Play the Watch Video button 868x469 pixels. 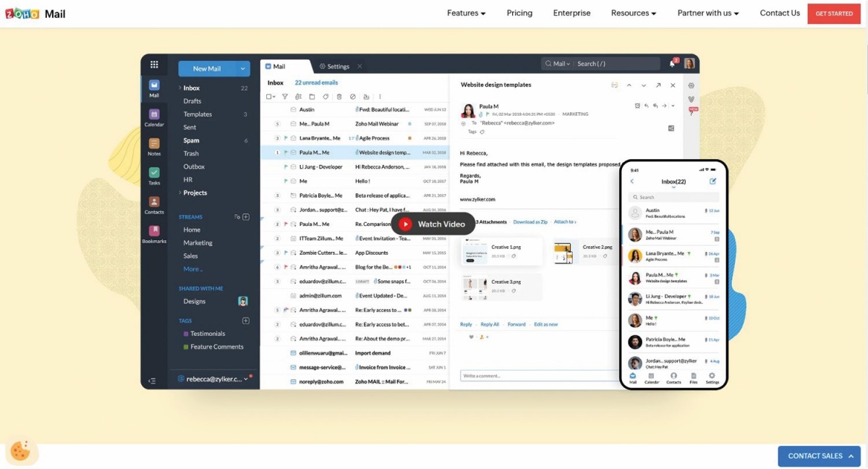(x=433, y=224)
